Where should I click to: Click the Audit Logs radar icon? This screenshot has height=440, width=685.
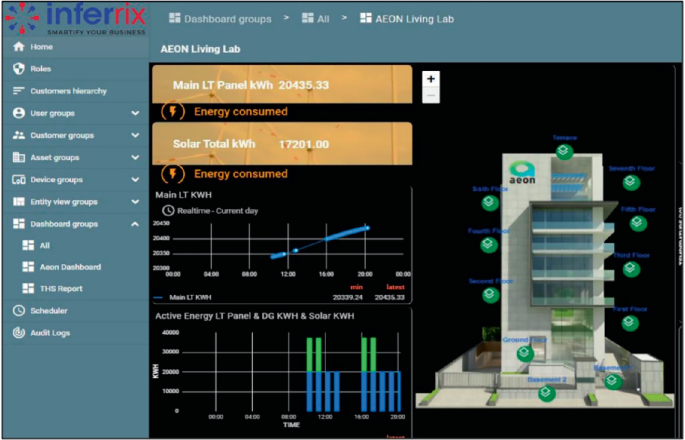coord(19,333)
